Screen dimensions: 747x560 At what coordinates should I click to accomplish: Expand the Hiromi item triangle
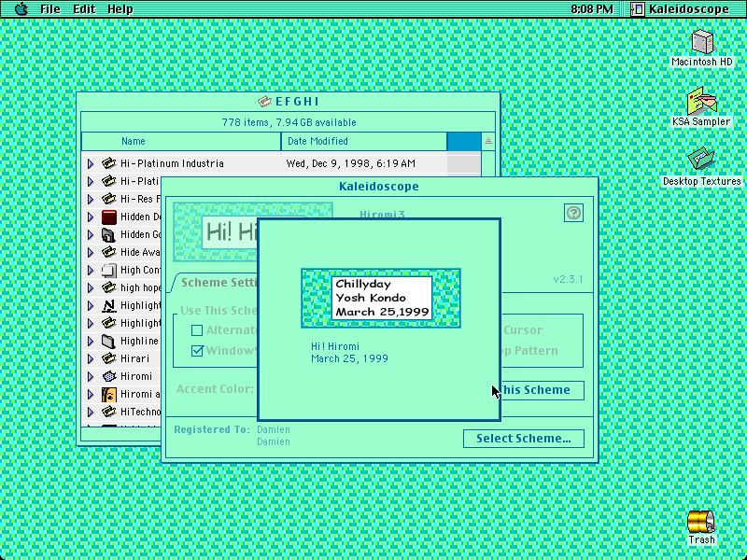(x=91, y=377)
